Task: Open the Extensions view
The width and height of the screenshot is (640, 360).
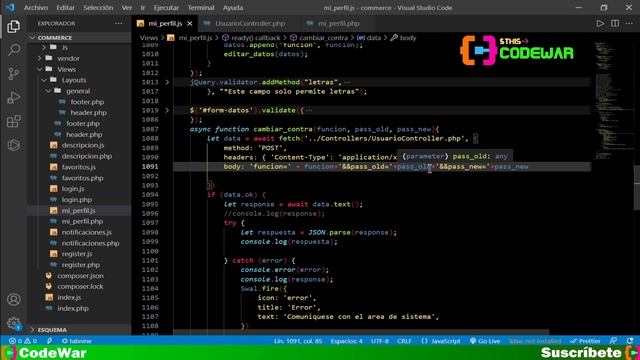Action: point(13,121)
